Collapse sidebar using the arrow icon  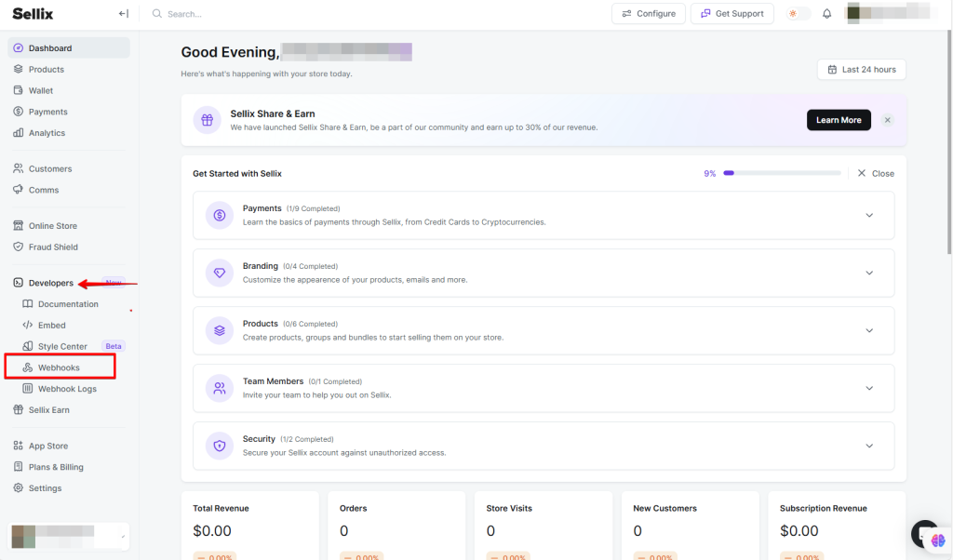[x=123, y=14]
